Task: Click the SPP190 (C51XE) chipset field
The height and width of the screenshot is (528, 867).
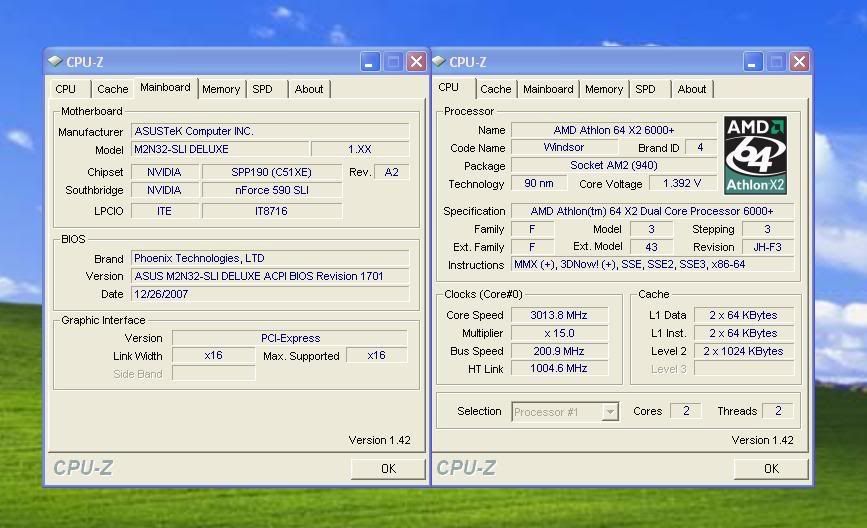Action: pyautogui.click(x=271, y=172)
